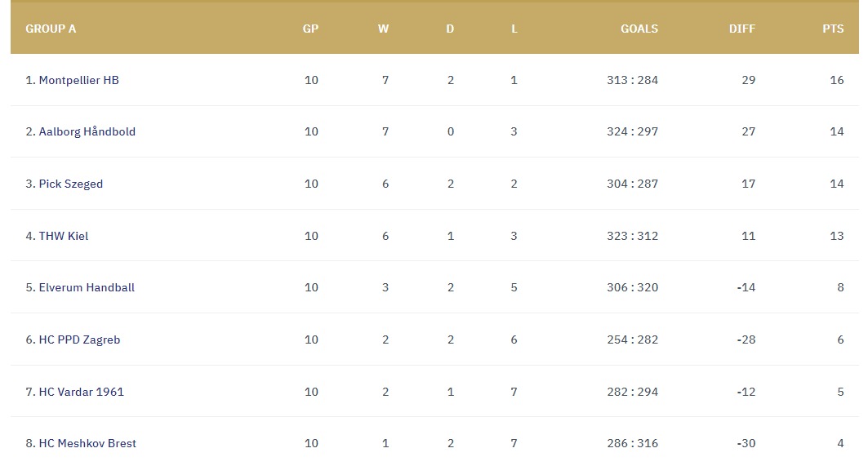Viewport: 868px width, 466px height.
Task: Click Montpellier HB's 16 points value
Action: [836, 80]
